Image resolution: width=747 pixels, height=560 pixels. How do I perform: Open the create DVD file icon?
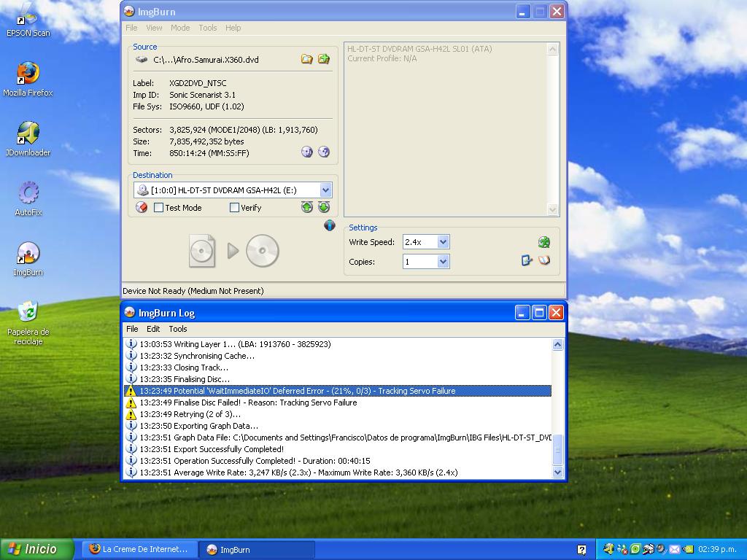(324, 59)
